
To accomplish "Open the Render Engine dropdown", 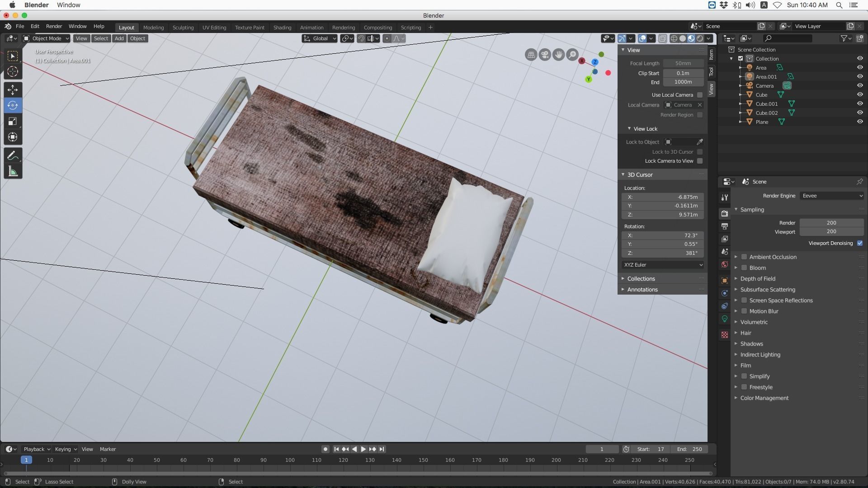I will pyautogui.click(x=832, y=196).
